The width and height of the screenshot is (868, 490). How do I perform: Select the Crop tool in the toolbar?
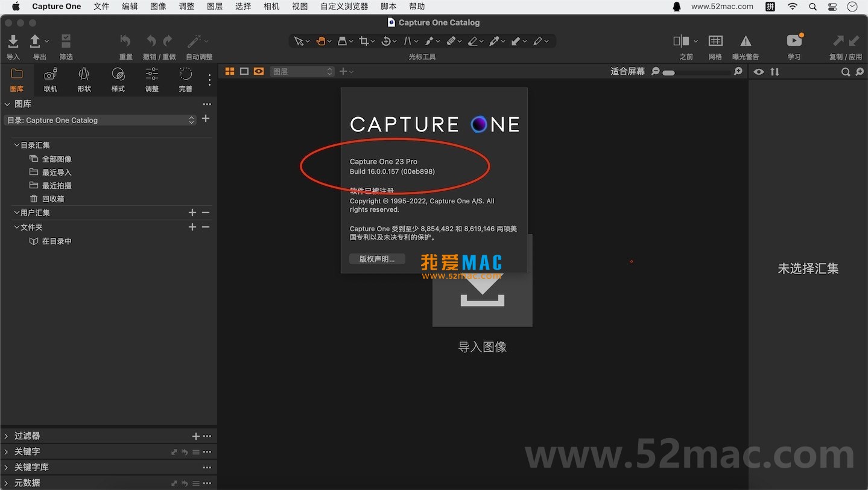tap(364, 40)
